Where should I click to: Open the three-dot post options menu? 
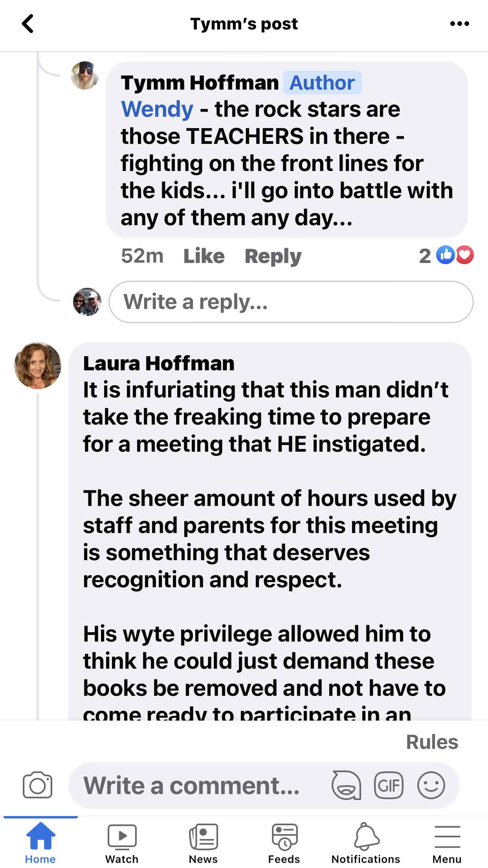(459, 24)
